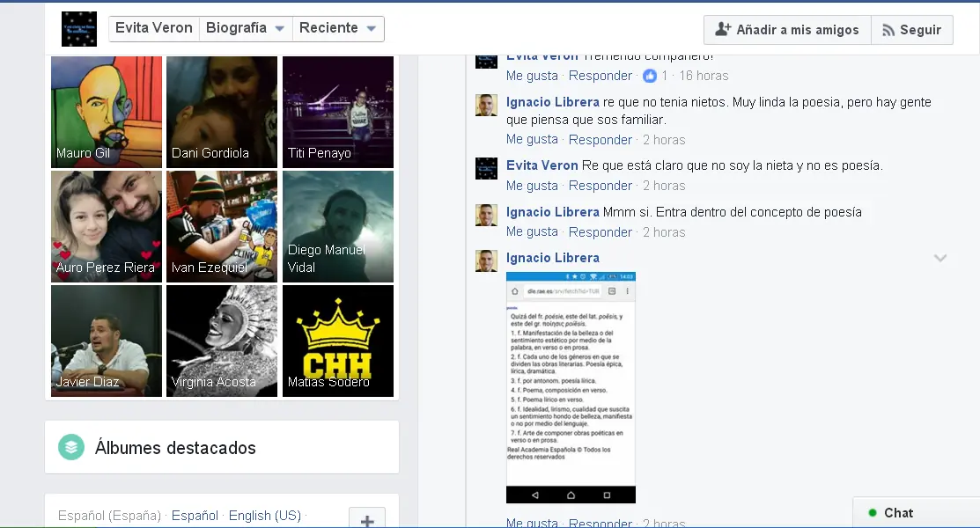980x528 pixels.
Task: Click the plus button for more languages
Action: point(367,518)
